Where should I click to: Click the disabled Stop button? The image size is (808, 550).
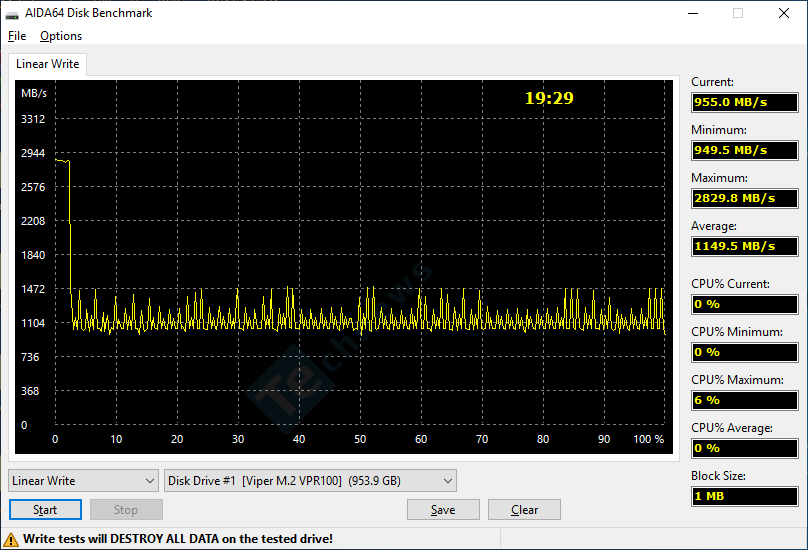(126, 510)
